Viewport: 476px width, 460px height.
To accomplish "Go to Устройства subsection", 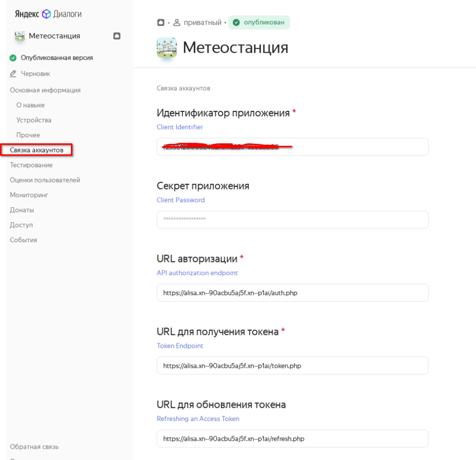I will click(33, 120).
